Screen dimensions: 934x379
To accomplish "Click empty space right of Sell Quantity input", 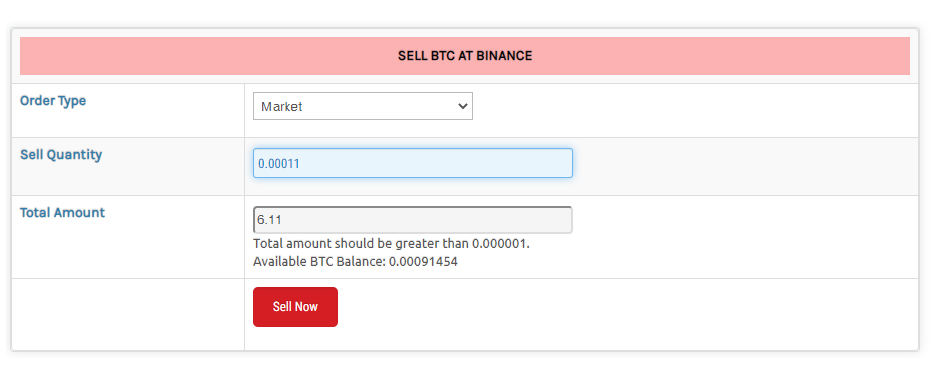I will (745, 166).
